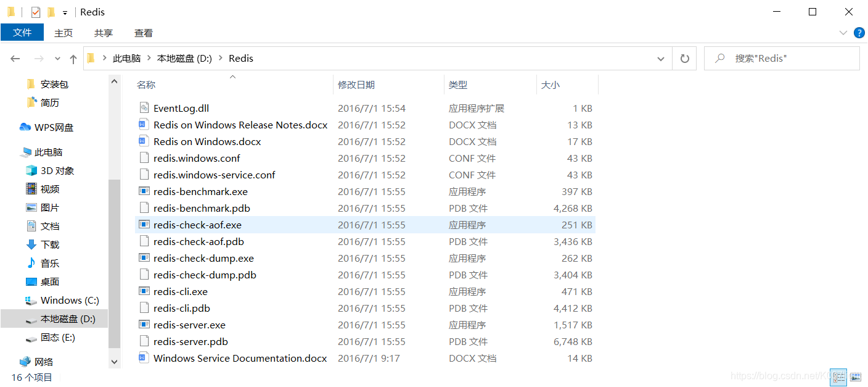Open 文档 folder in the sidebar
Viewport: 868px width, 387px height.
click(x=42, y=226)
